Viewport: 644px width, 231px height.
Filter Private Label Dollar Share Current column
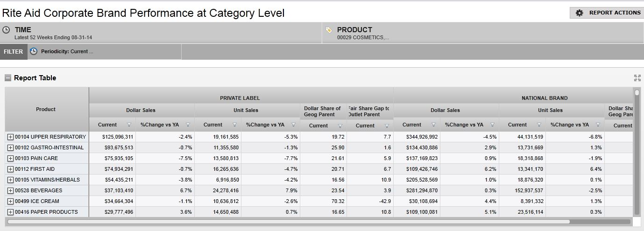[x=340, y=126]
